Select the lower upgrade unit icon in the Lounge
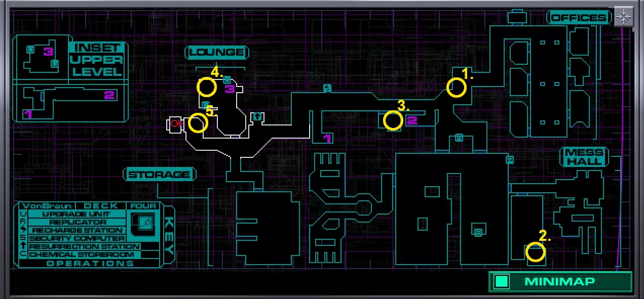This screenshot has width=644, height=299. point(205,105)
